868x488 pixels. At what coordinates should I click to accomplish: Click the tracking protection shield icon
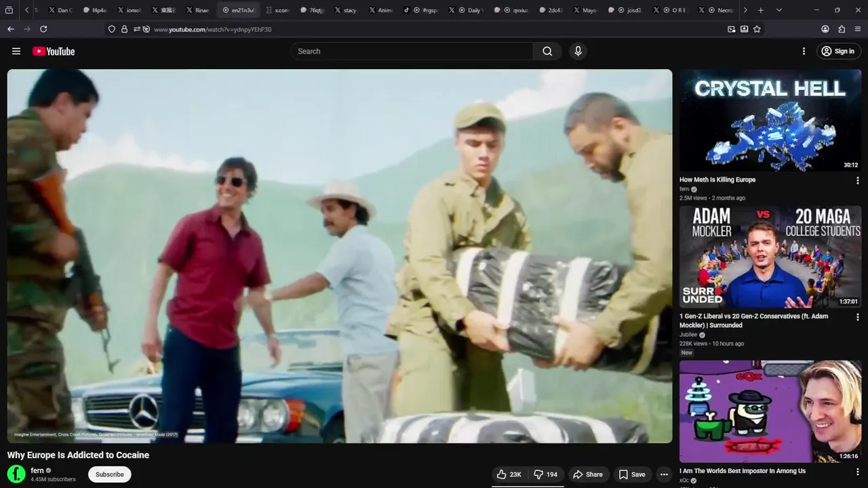coord(112,29)
